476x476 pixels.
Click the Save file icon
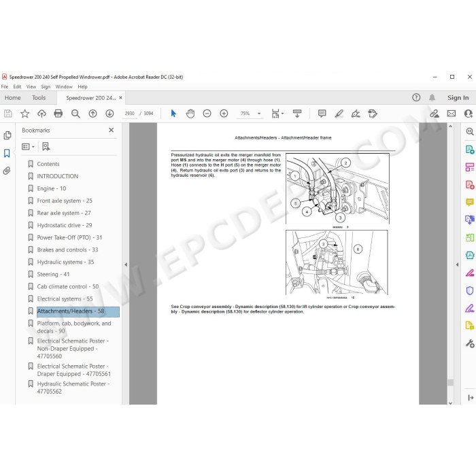click(x=8, y=114)
